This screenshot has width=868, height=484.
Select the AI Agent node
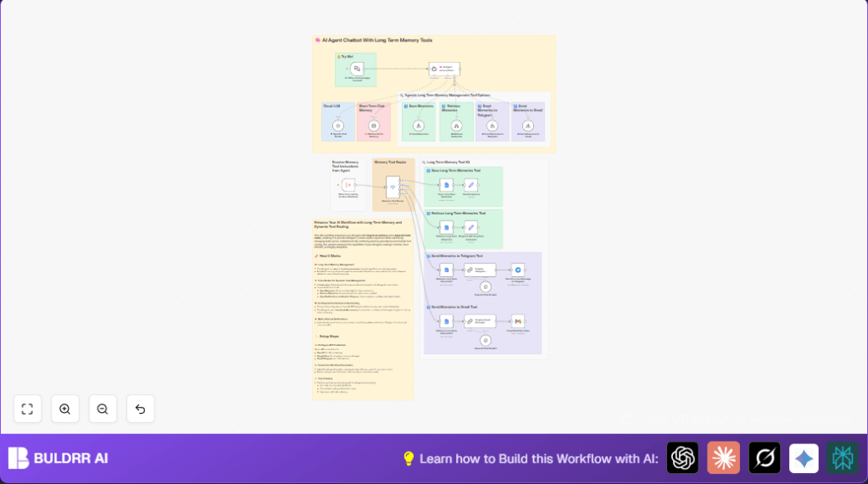[x=444, y=69]
